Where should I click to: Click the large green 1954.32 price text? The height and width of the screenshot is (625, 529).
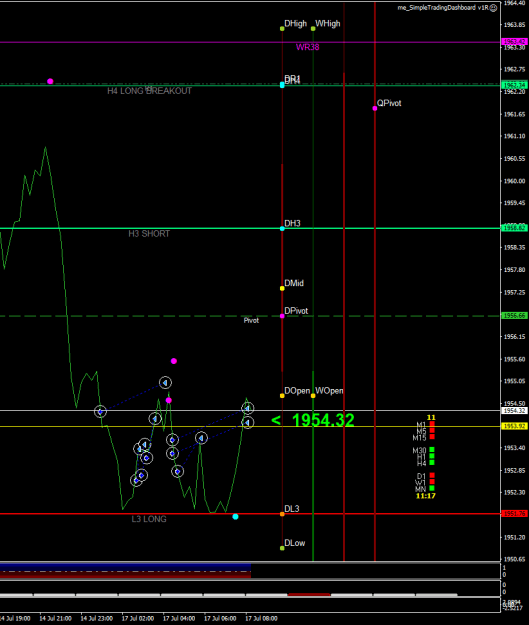click(x=323, y=420)
